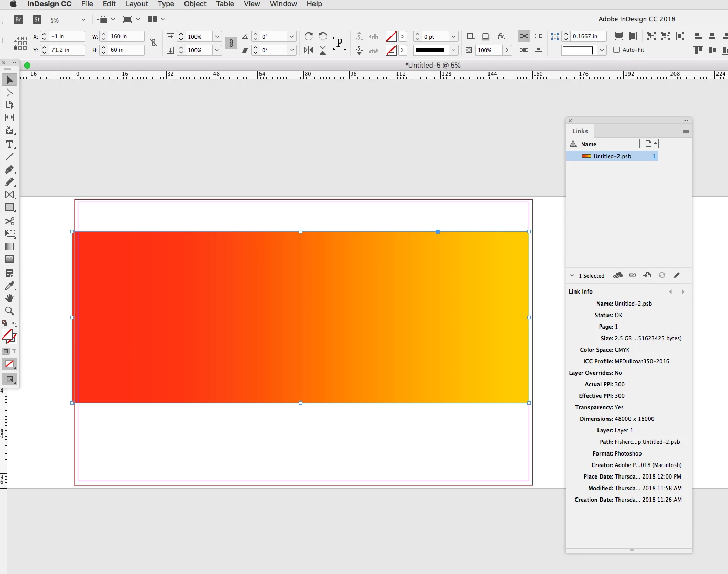Open the Layout menu

click(136, 4)
